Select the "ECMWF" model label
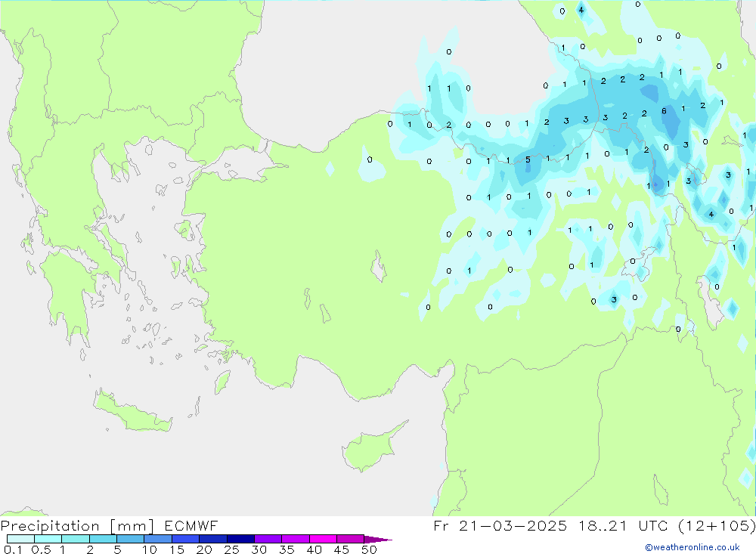 point(191,525)
